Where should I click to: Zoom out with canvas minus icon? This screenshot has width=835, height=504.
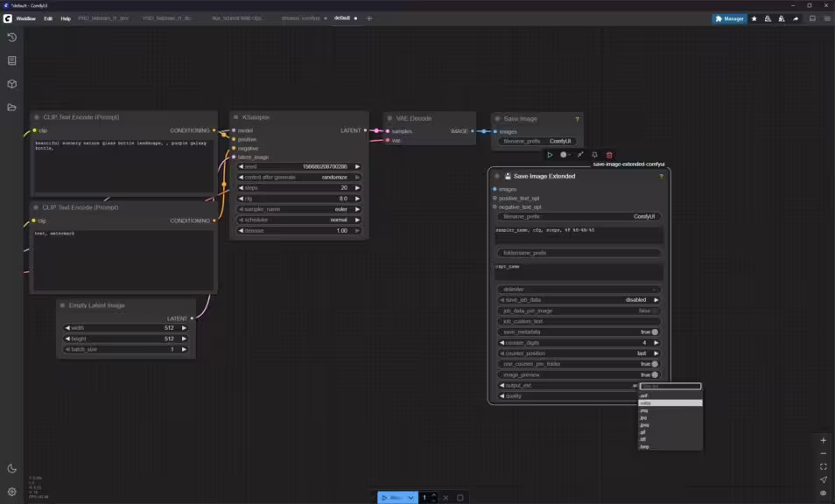click(x=824, y=453)
